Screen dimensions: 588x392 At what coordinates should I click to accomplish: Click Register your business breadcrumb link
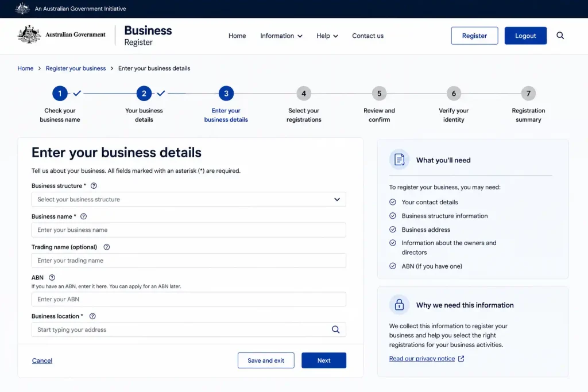point(76,68)
